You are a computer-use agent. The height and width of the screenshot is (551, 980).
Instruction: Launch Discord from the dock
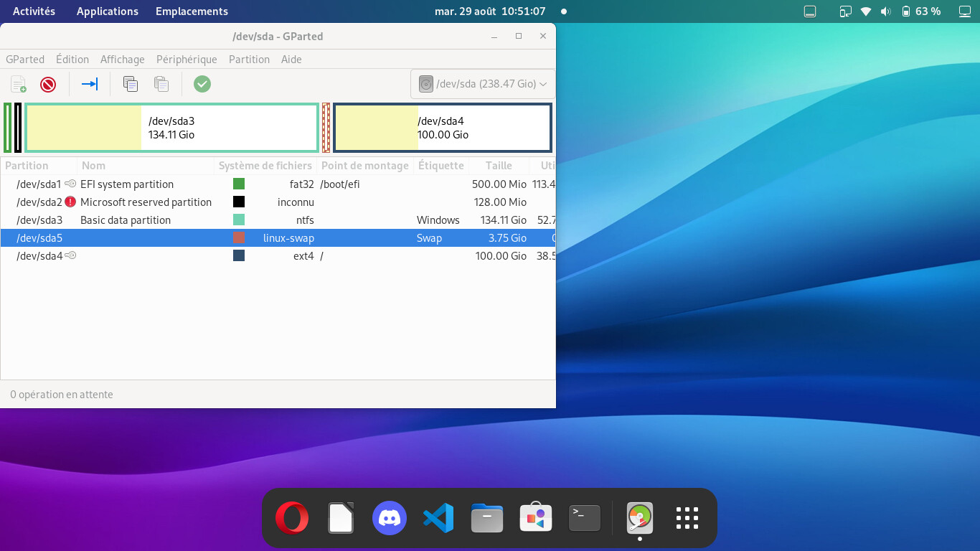[390, 518]
